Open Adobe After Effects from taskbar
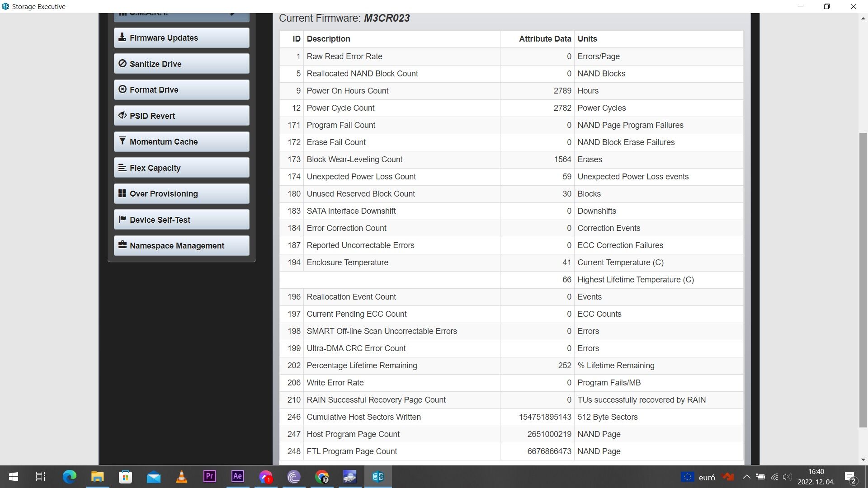Viewport: 868px width, 488px height. 237,477
